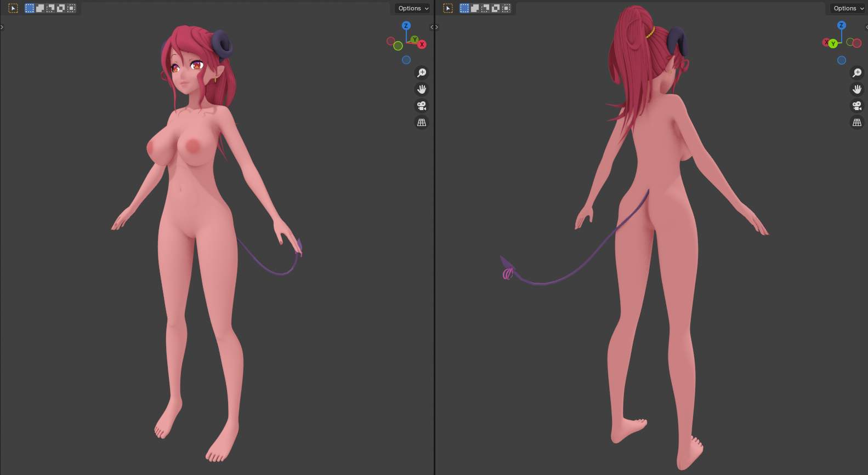Open the Options dropdown in right viewport
The image size is (868, 475).
[x=848, y=8]
